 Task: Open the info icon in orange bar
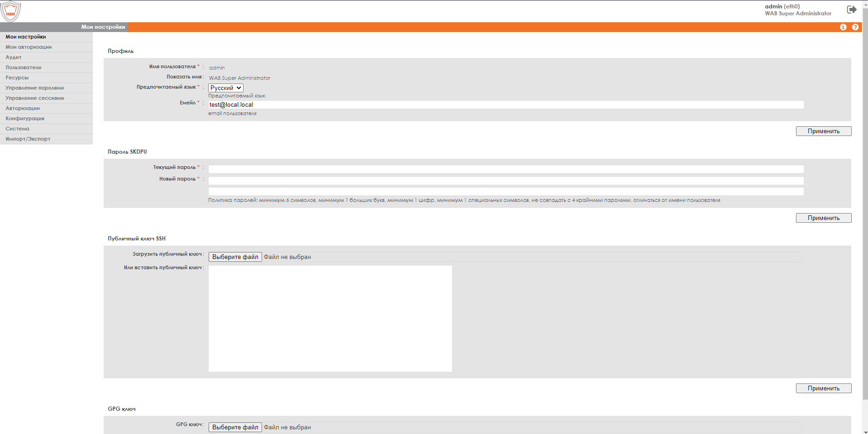843,27
